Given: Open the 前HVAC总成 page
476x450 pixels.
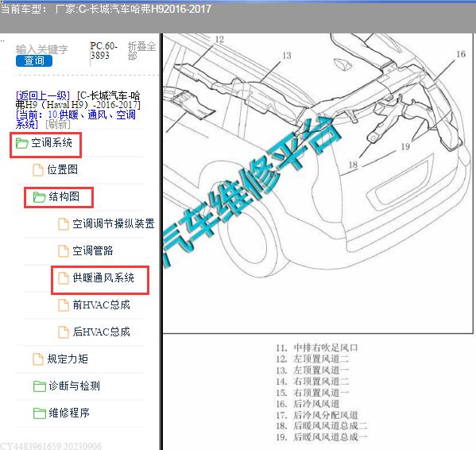Looking at the screenshot, I should [101, 305].
